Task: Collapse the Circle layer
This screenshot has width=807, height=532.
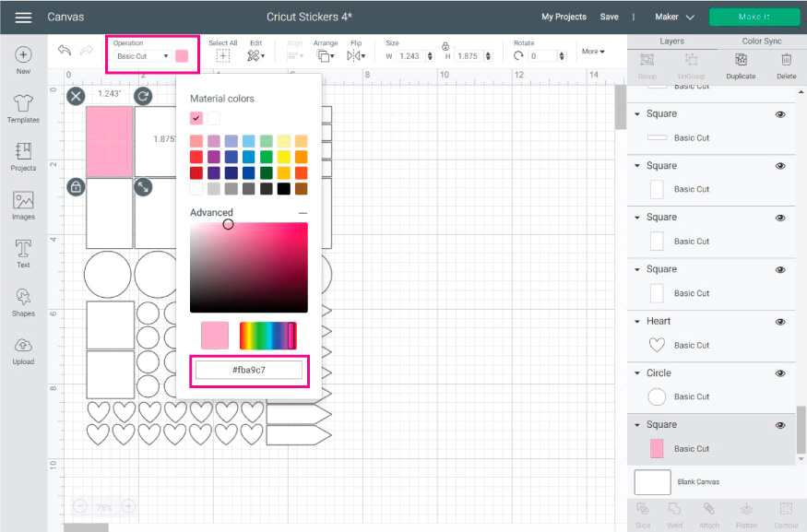Action: (637, 373)
